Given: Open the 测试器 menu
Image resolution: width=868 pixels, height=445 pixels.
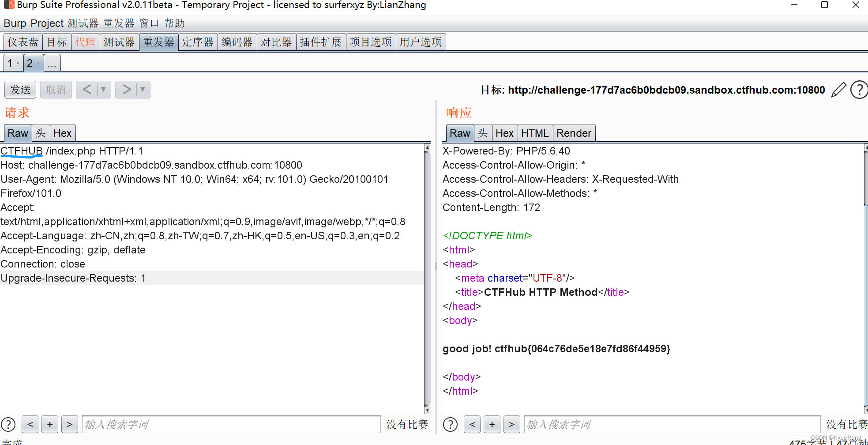Looking at the screenshot, I should [83, 23].
